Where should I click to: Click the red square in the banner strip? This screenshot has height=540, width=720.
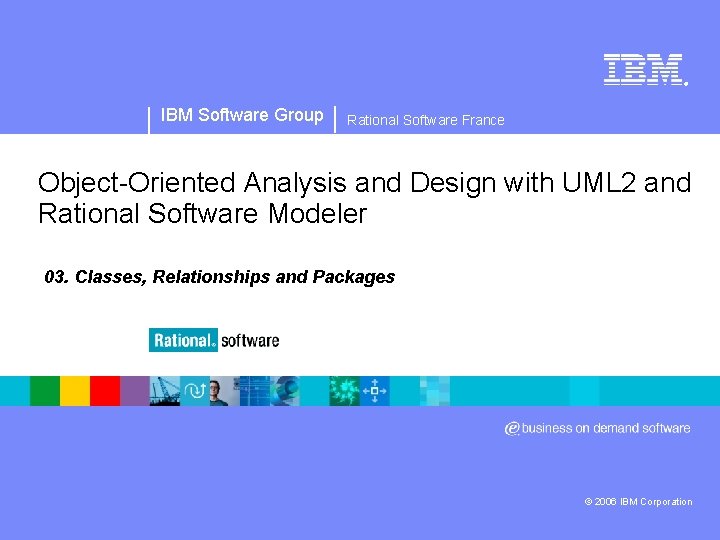105,391
